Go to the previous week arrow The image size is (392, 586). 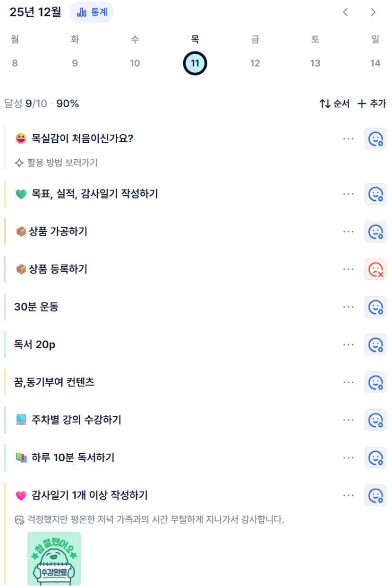[x=345, y=12]
